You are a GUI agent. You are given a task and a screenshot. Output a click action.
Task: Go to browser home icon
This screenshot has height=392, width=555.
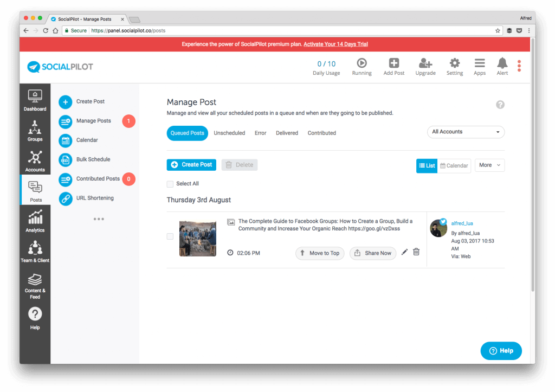[56, 31]
